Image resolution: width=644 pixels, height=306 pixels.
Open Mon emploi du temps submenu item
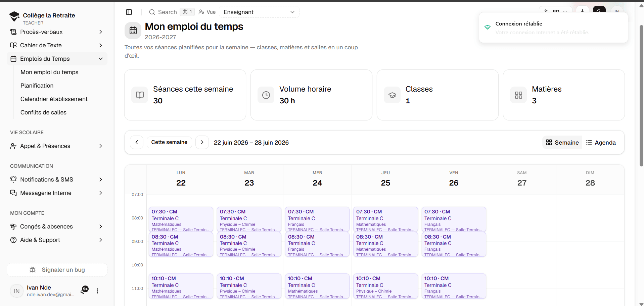(x=49, y=72)
